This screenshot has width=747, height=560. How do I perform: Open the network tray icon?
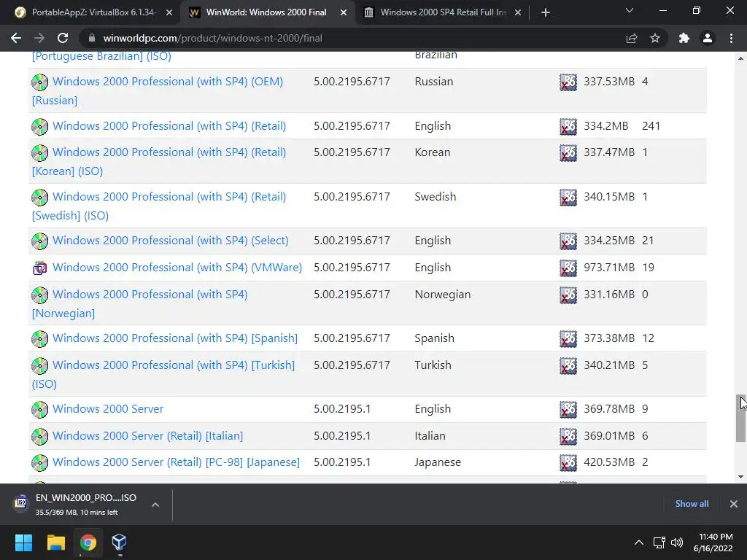pyautogui.click(x=659, y=542)
